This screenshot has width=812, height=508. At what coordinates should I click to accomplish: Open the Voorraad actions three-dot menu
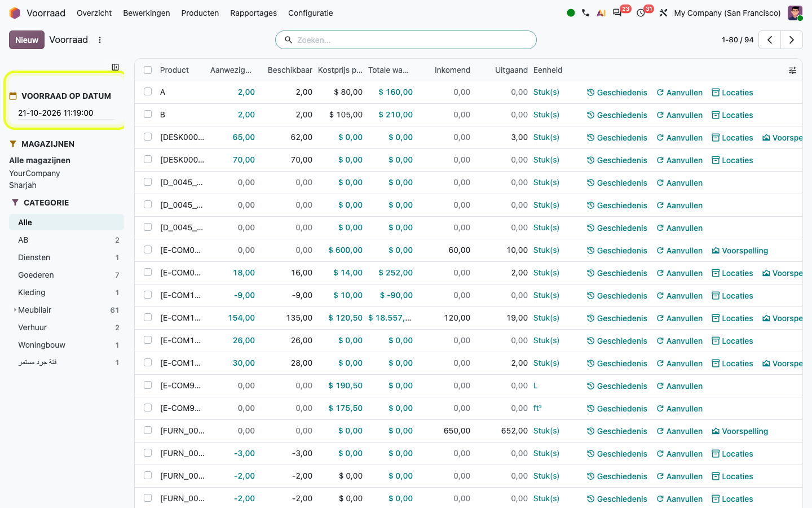point(100,40)
